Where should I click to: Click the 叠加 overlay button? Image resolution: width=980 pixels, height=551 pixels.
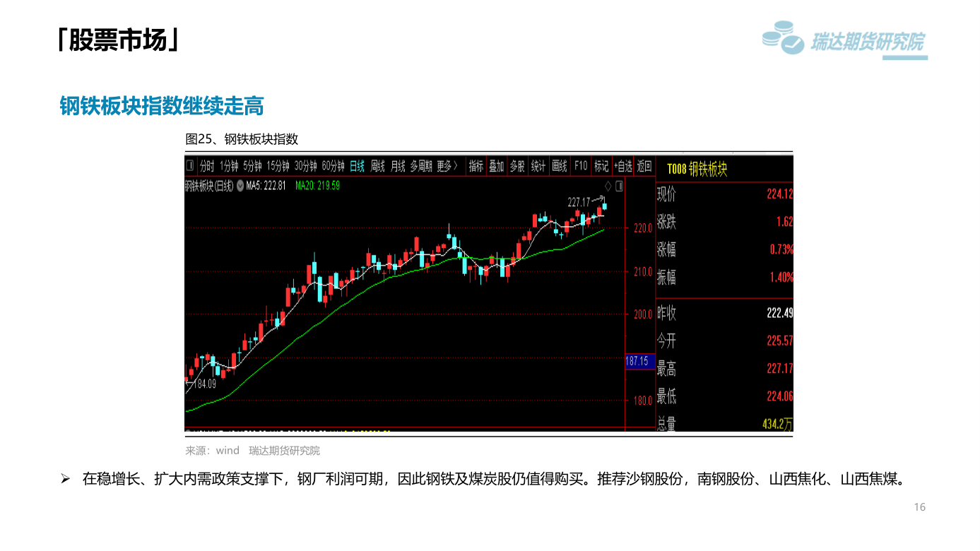[497, 166]
